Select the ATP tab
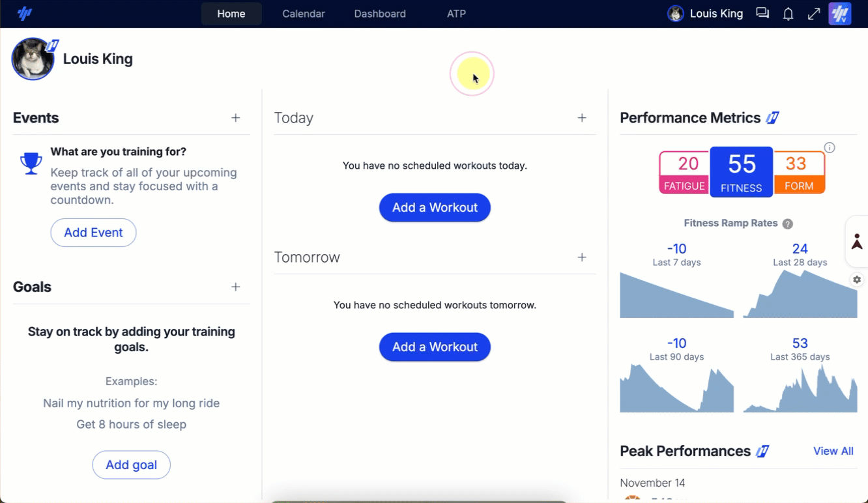Image resolution: width=868 pixels, height=503 pixels. click(x=456, y=14)
